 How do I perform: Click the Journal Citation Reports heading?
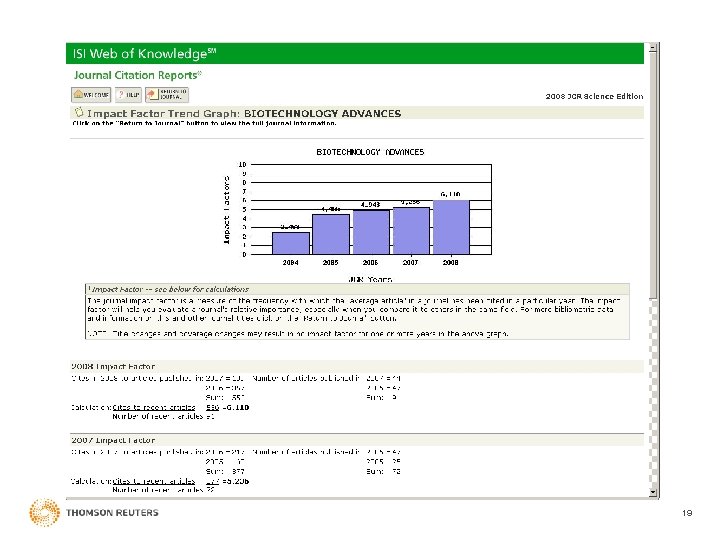point(138,75)
